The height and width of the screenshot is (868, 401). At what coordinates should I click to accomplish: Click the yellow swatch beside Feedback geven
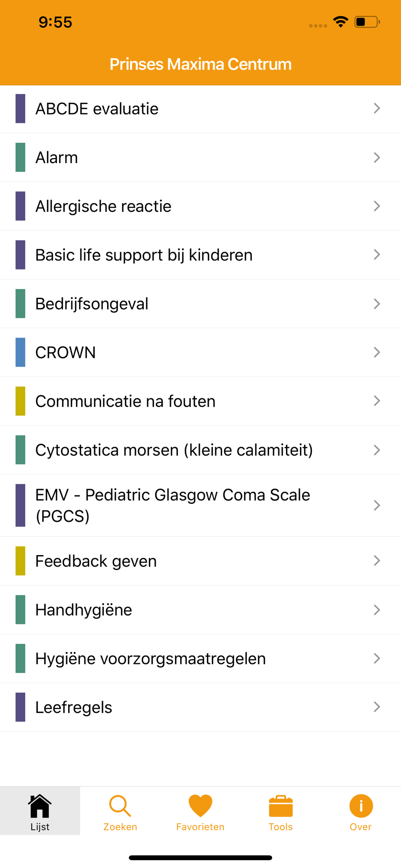[20, 561]
